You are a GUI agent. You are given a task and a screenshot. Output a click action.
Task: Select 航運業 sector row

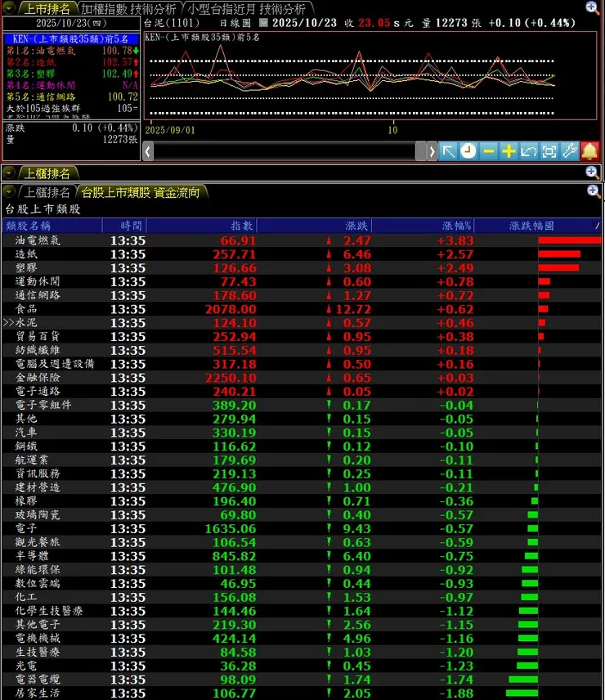tap(302, 460)
